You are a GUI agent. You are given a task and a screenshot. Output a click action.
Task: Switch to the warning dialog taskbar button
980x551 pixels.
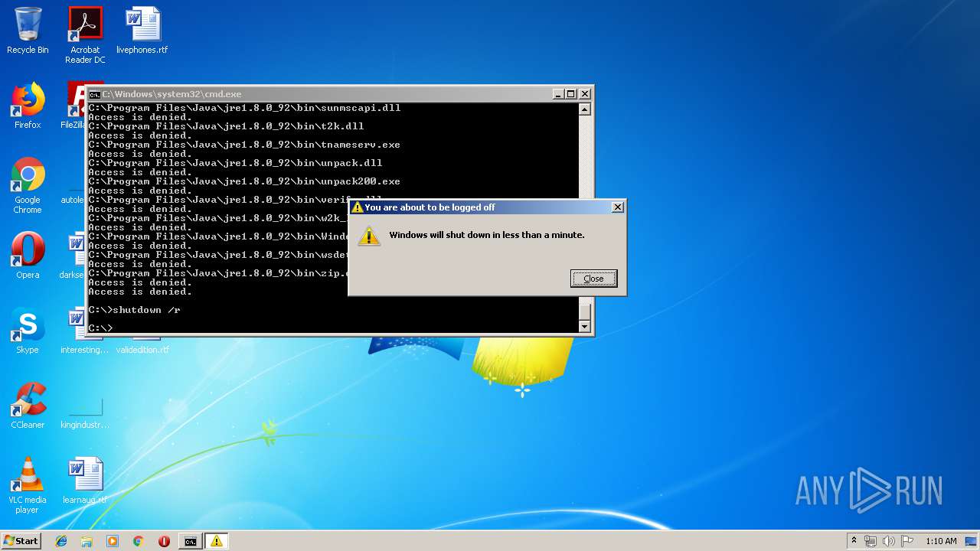pos(217,541)
